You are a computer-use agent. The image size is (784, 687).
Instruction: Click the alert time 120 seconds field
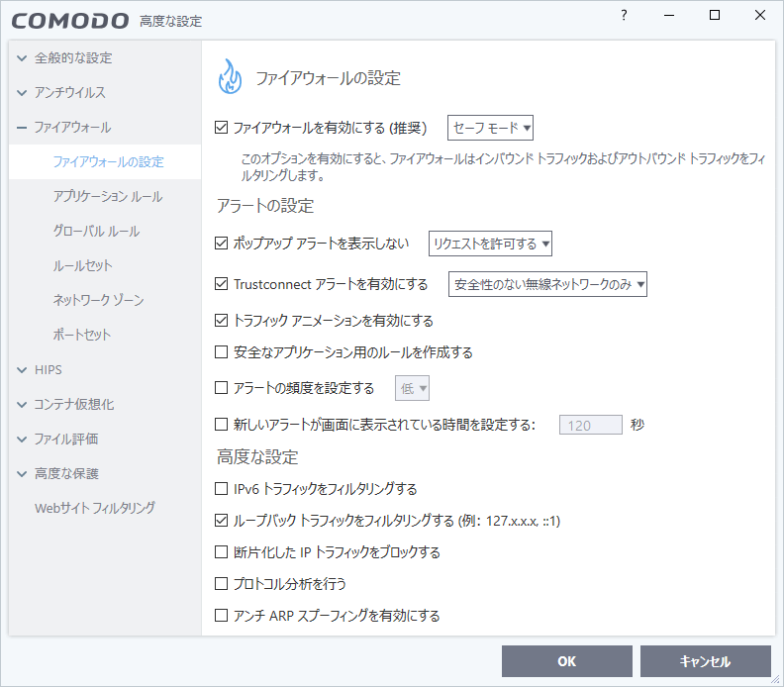pyautogui.click(x=591, y=426)
